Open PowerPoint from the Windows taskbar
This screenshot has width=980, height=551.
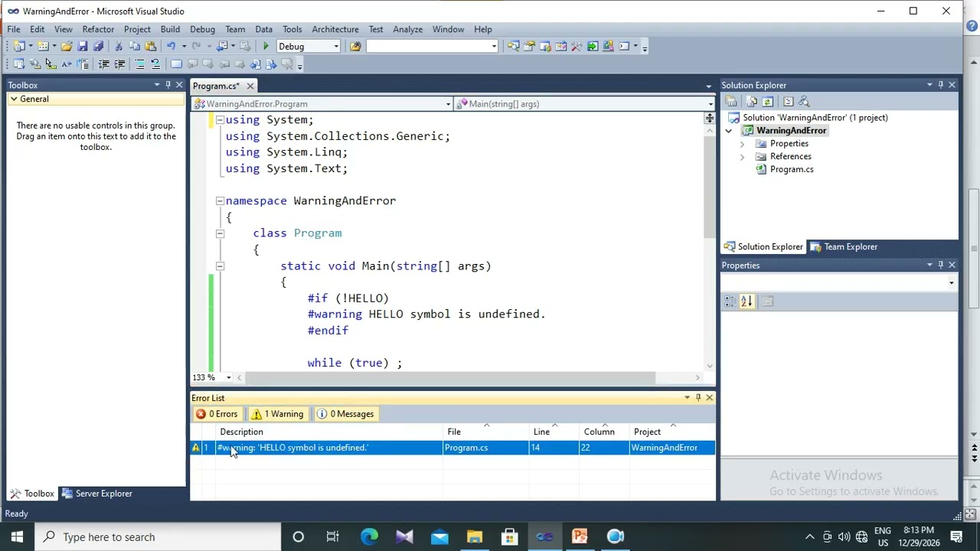click(580, 537)
